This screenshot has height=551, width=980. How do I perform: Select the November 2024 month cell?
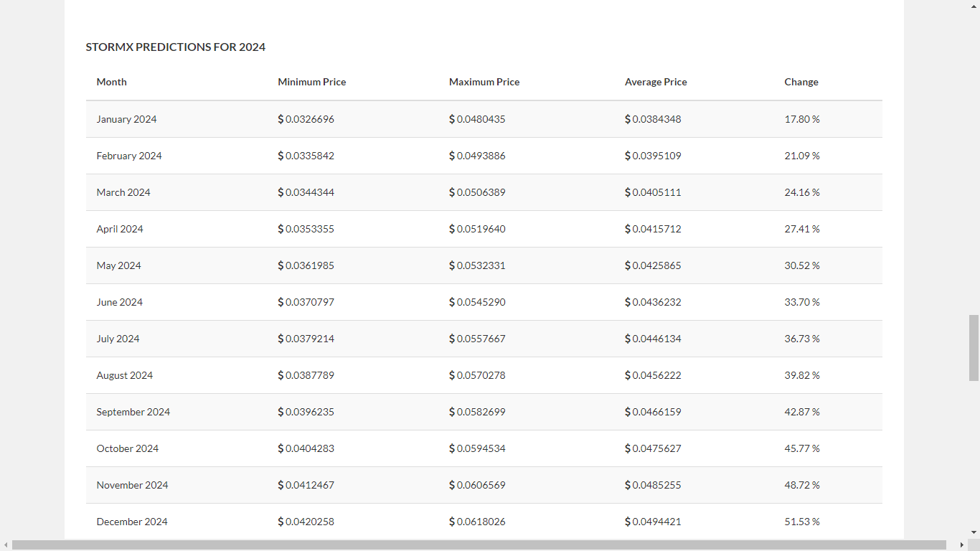(x=133, y=485)
